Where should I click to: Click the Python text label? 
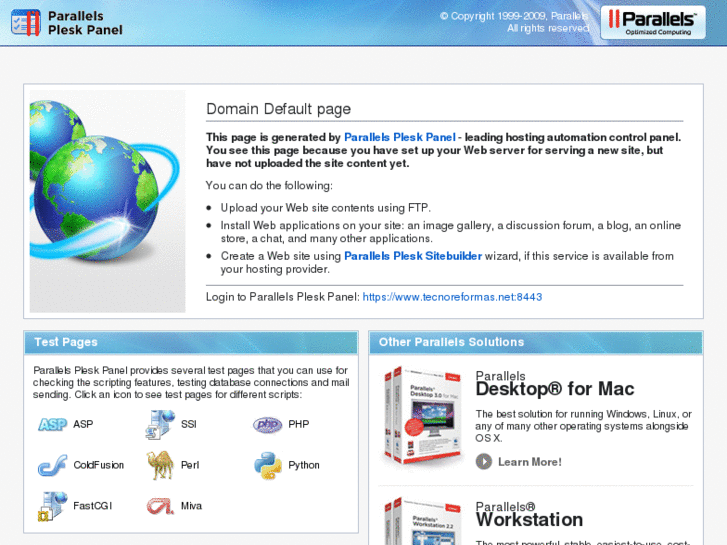304,465
